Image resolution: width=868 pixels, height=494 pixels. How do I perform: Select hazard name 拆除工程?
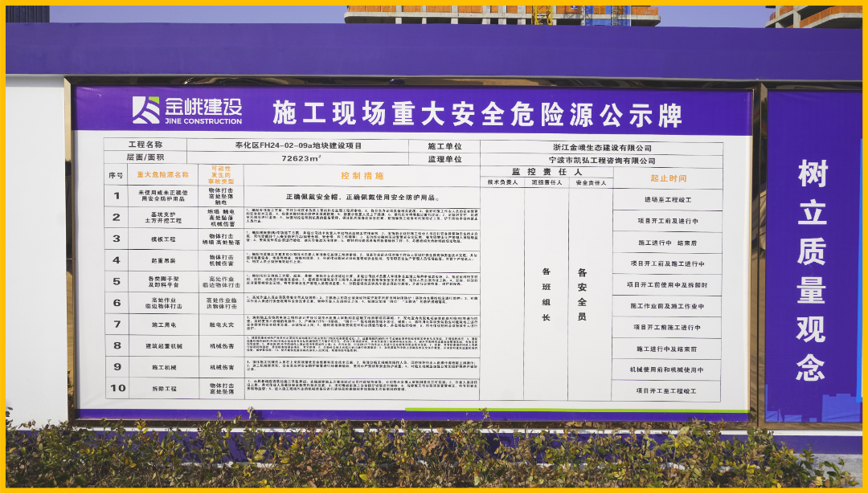[165, 388]
